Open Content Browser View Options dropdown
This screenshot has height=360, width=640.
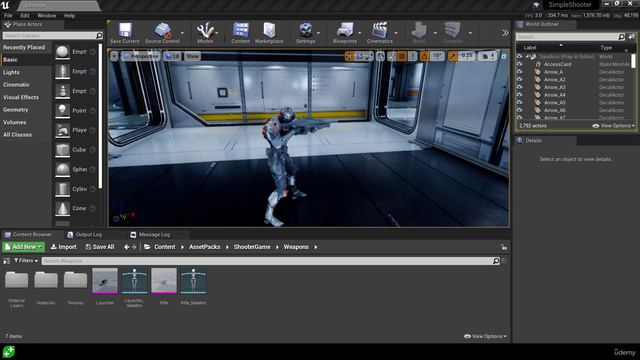click(x=486, y=336)
